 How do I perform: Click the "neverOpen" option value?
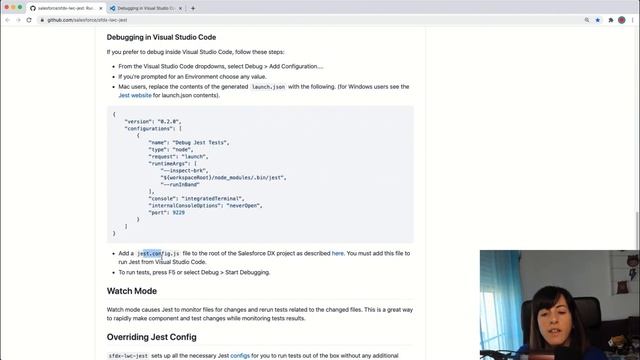(244, 206)
